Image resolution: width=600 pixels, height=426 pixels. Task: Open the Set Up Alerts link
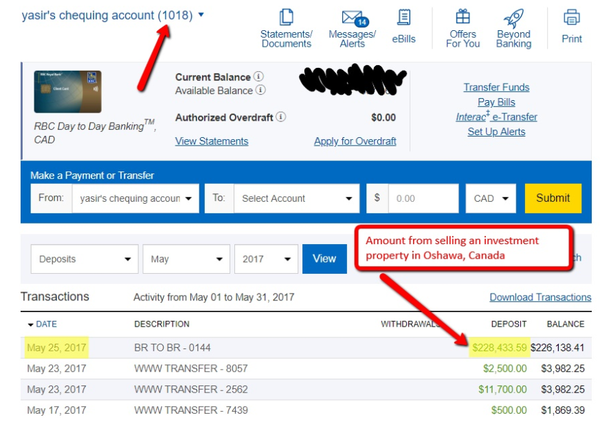tap(496, 132)
